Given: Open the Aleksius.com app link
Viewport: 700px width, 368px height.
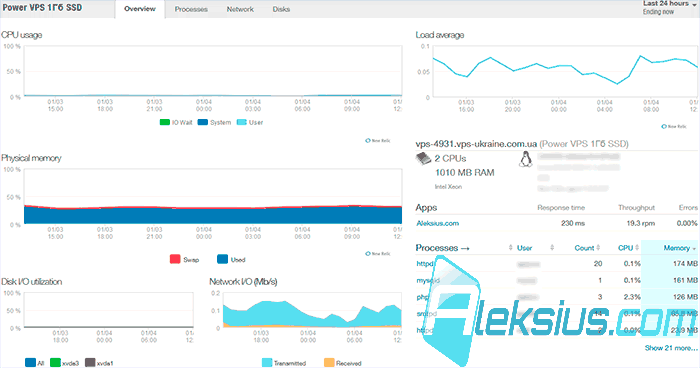Looking at the screenshot, I should [438, 223].
